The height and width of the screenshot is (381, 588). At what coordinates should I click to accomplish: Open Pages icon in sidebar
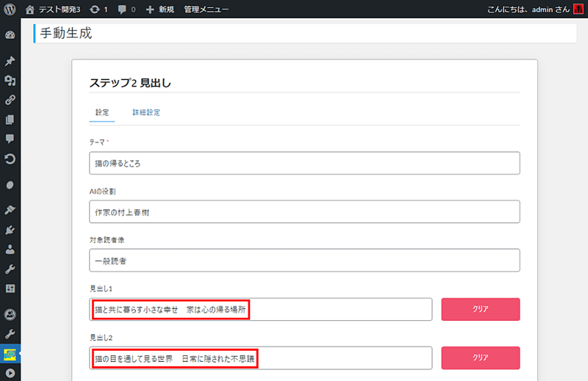[x=10, y=120]
